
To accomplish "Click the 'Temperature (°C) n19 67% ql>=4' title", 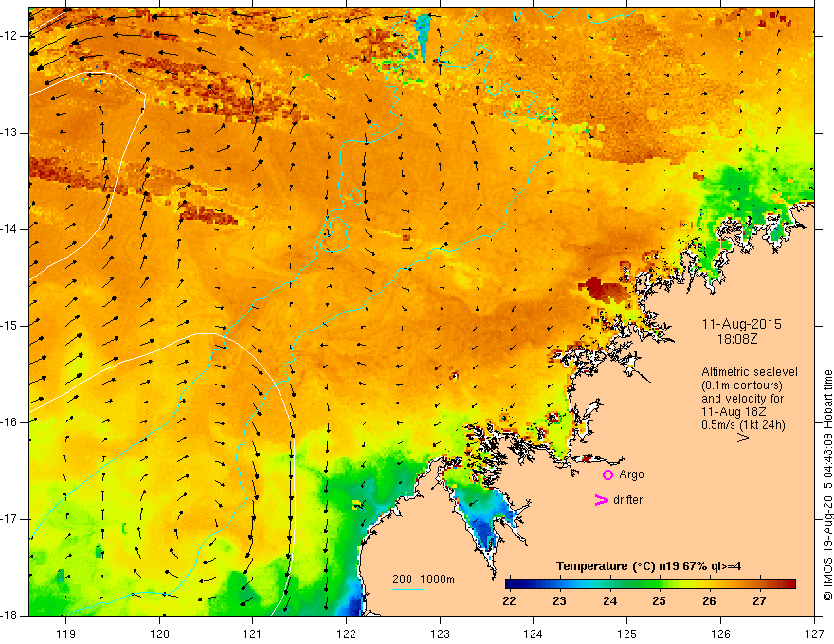I will point(648,566).
